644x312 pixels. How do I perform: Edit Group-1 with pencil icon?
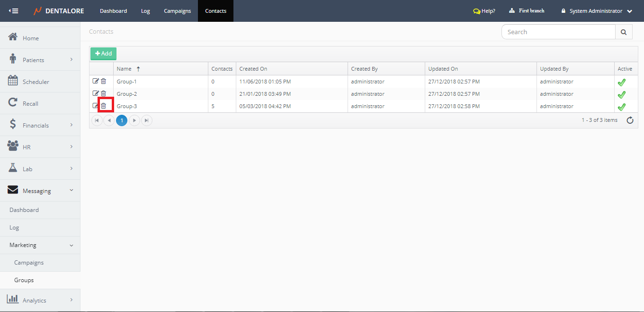pos(96,81)
